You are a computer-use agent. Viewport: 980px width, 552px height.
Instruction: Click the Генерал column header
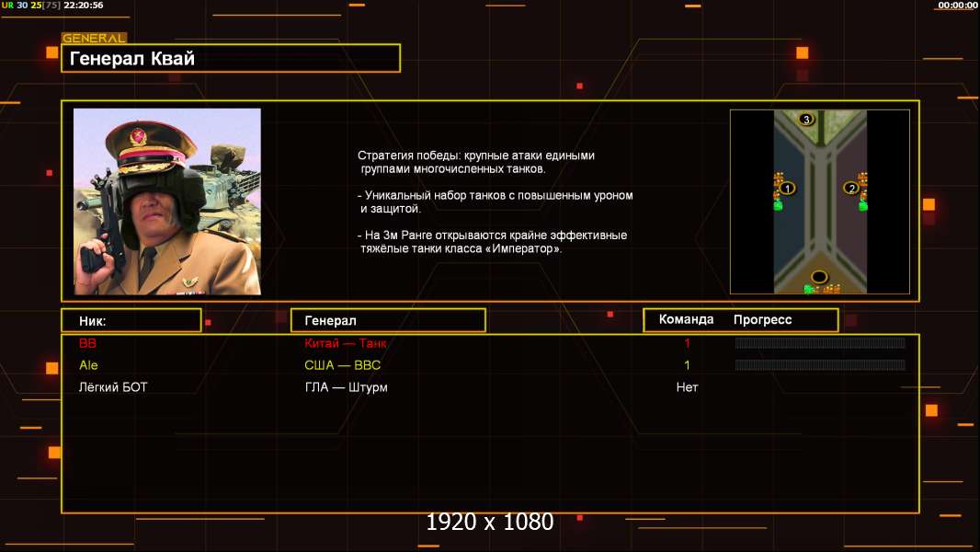[388, 321]
